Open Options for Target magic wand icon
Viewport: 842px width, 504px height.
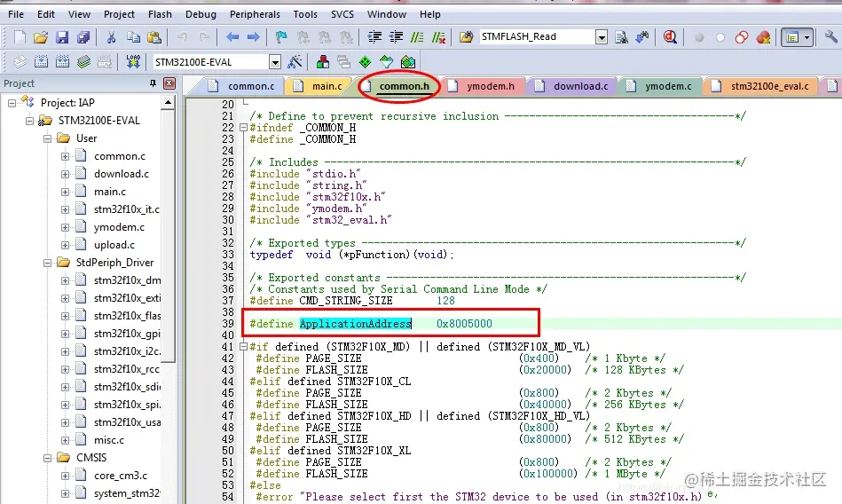(x=295, y=62)
